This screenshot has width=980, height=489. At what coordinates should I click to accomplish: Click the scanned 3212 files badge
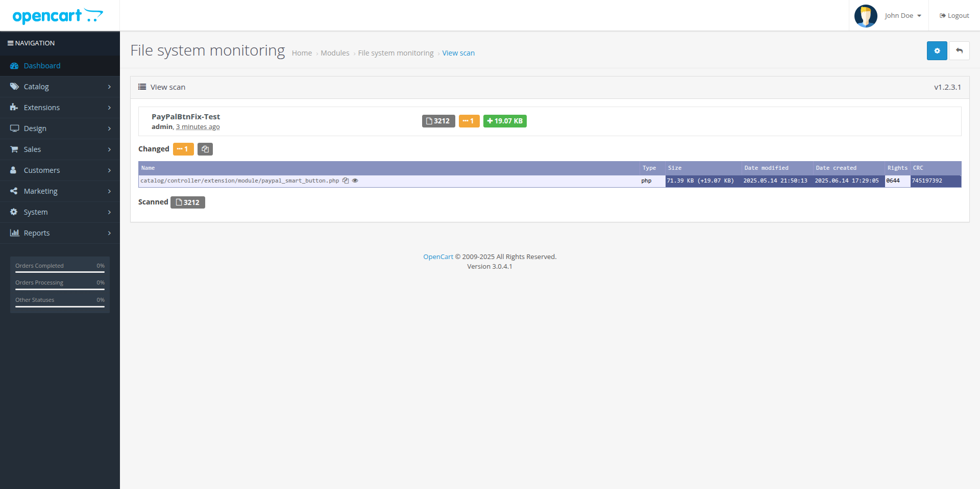tap(188, 202)
